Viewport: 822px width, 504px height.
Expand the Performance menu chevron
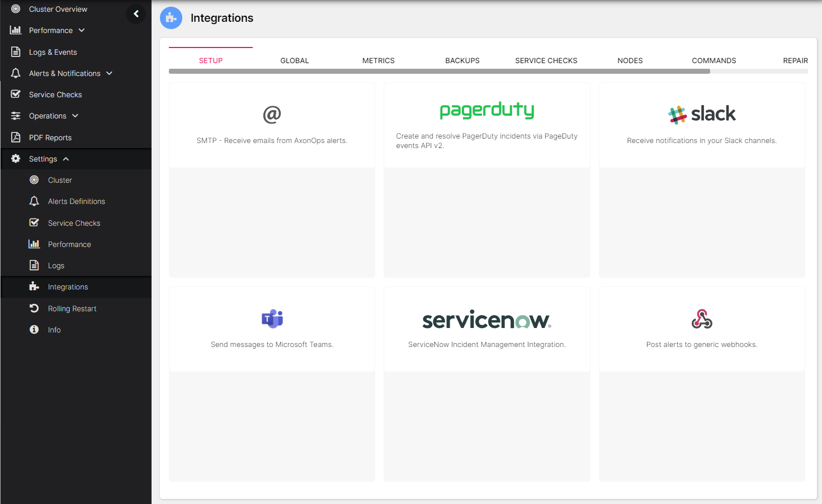(82, 30)
